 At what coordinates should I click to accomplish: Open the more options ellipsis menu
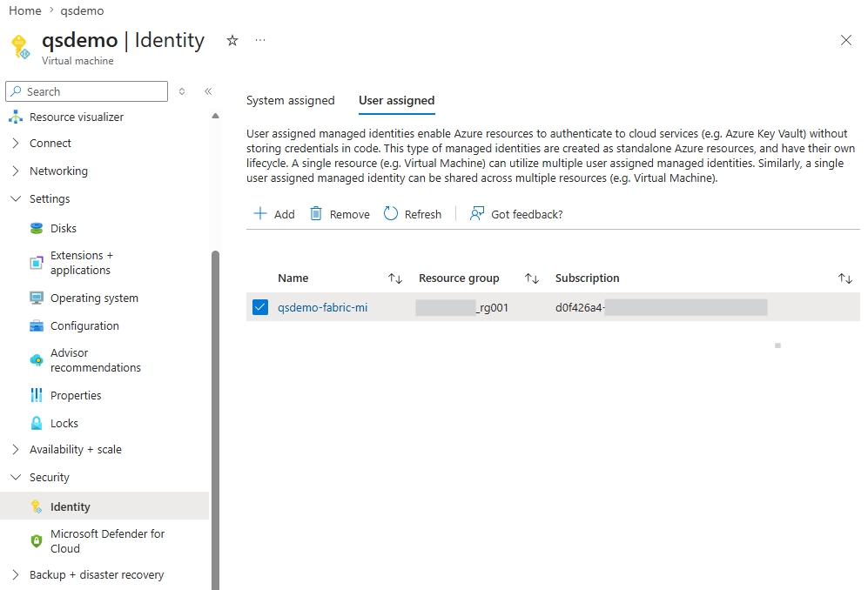coord(260,40)
